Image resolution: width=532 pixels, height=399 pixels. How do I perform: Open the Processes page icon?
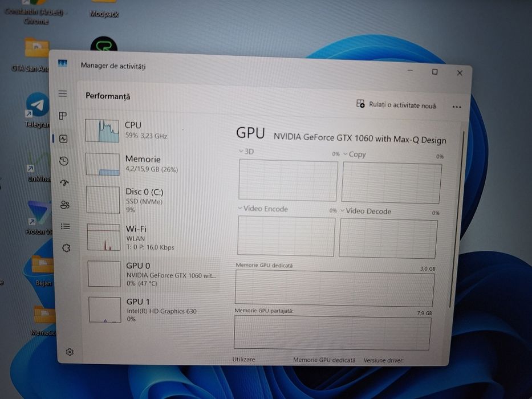63,116
